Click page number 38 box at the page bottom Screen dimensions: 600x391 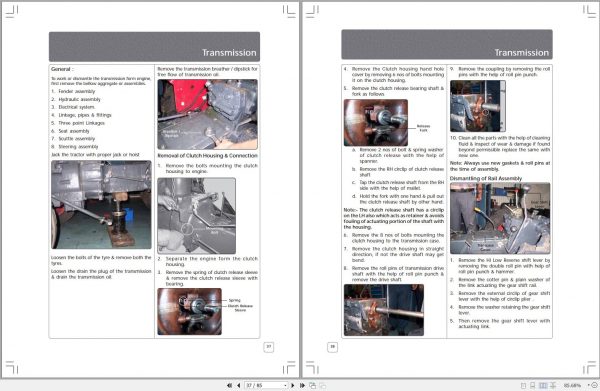pyautogui.click(x=333, y=347)
